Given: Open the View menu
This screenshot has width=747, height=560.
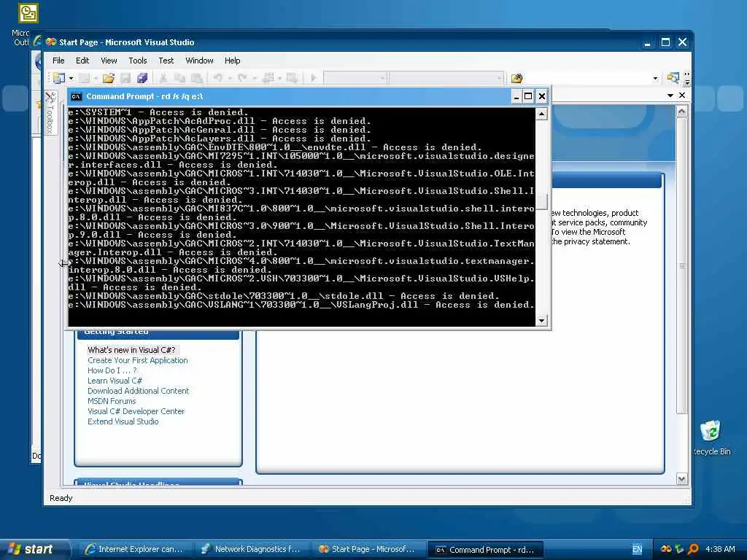Looking at the screenshot, I should click(x=109, y=61).
